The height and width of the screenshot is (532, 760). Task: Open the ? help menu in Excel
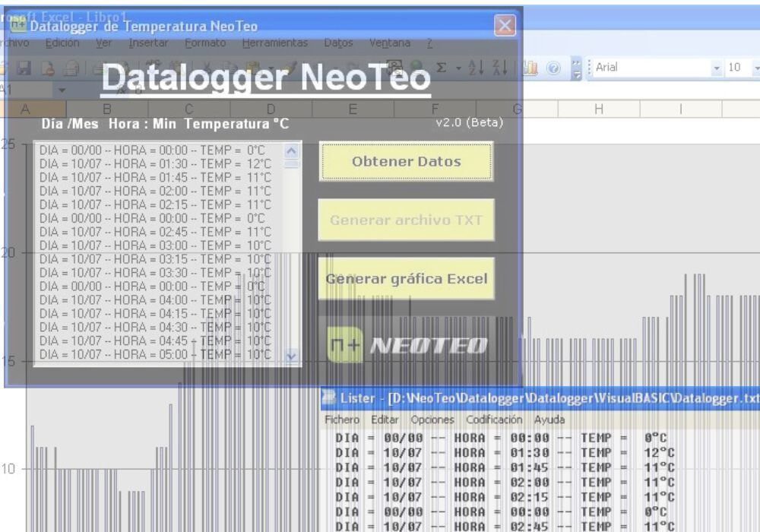(429, 43)
